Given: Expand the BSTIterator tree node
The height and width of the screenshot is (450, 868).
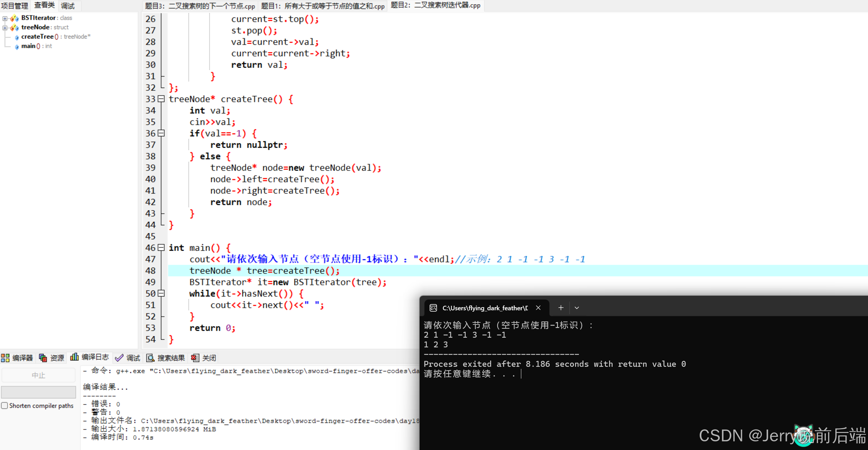Looking at the screenshot, I should 5,18.
